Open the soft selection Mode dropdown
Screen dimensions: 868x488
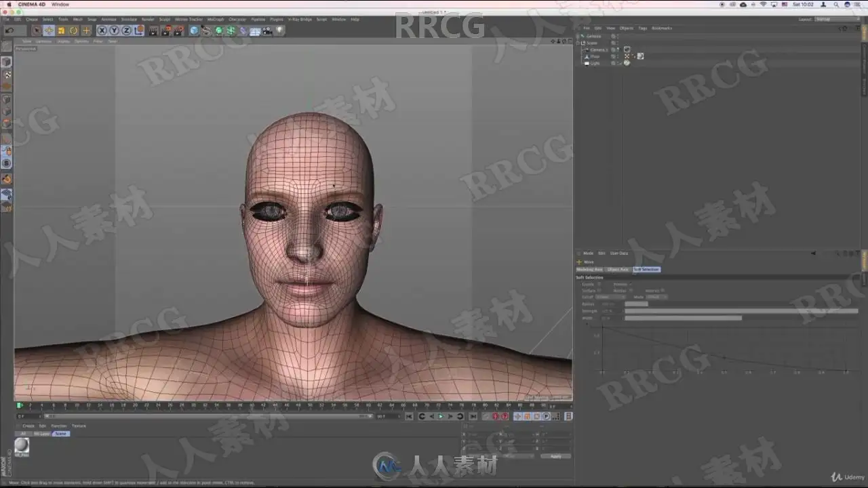657,297
